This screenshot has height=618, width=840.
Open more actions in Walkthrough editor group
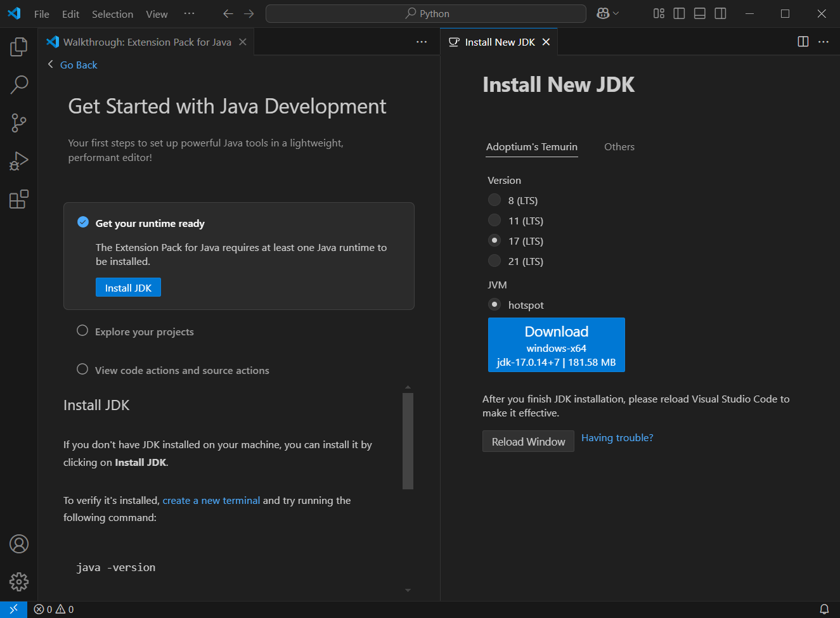click(x=422, y=41)
